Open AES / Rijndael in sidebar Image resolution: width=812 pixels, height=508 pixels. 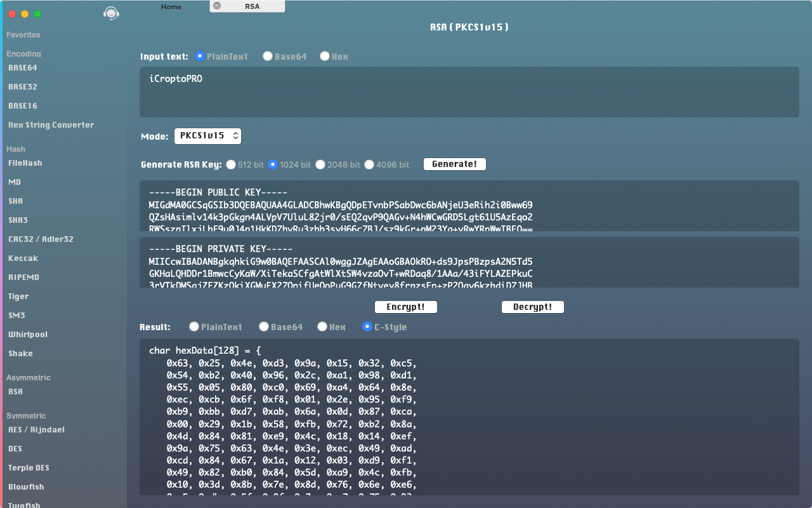(x=36, y=430)
